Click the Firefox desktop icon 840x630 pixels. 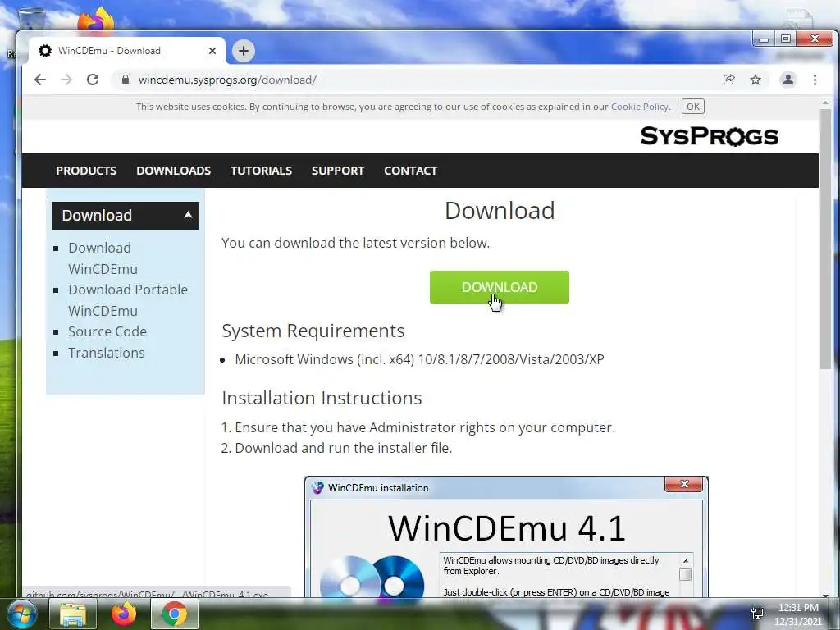[97, 20]
